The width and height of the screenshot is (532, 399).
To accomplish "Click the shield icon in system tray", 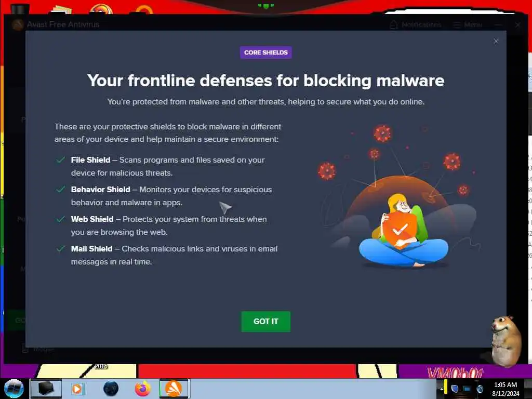I will click(455, 389).
